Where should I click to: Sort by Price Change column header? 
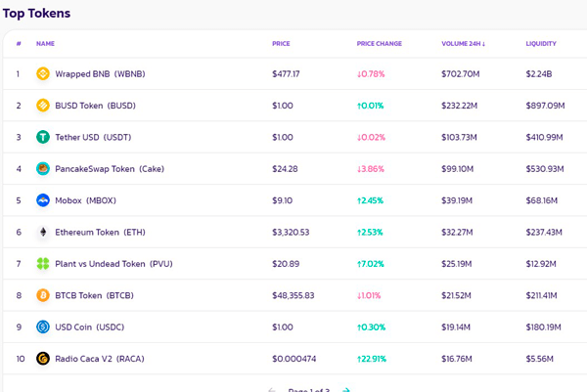click(380, 44)
